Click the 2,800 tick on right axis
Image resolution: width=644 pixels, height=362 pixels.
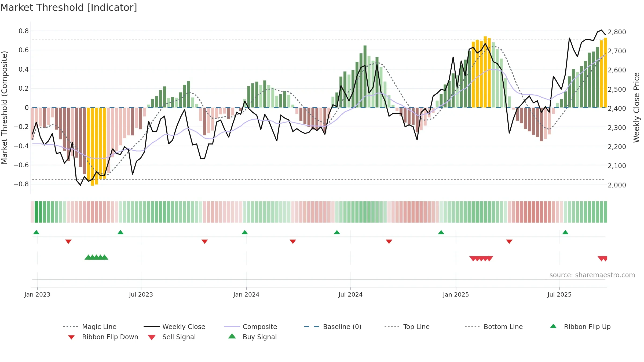[617, 32]
